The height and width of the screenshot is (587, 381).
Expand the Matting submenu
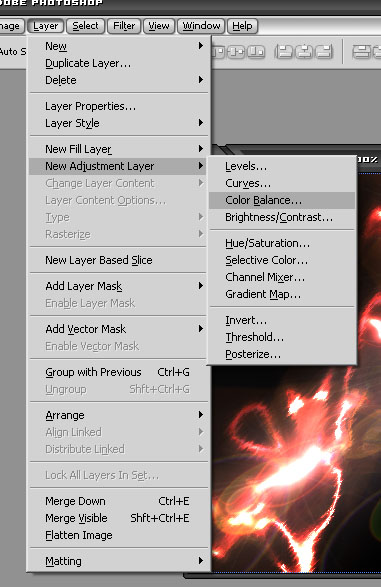(118, 561)
